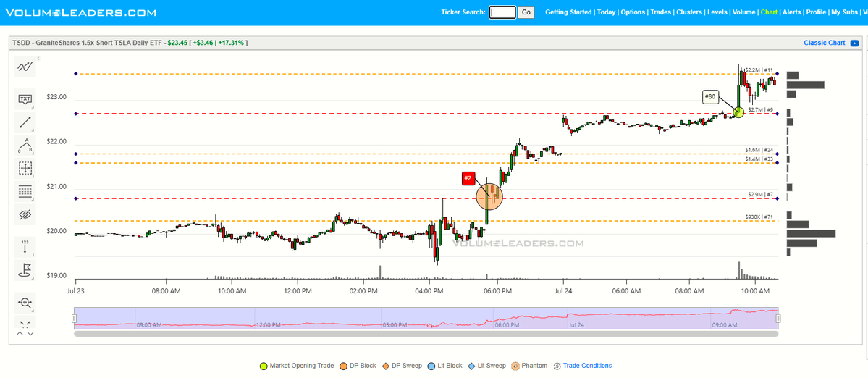Click the $930K | #71 level label

(x=759, y=217)
